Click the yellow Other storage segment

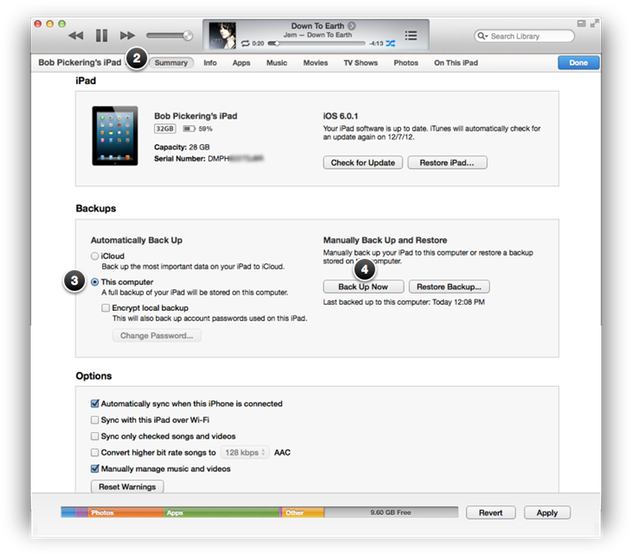(303, 513)
